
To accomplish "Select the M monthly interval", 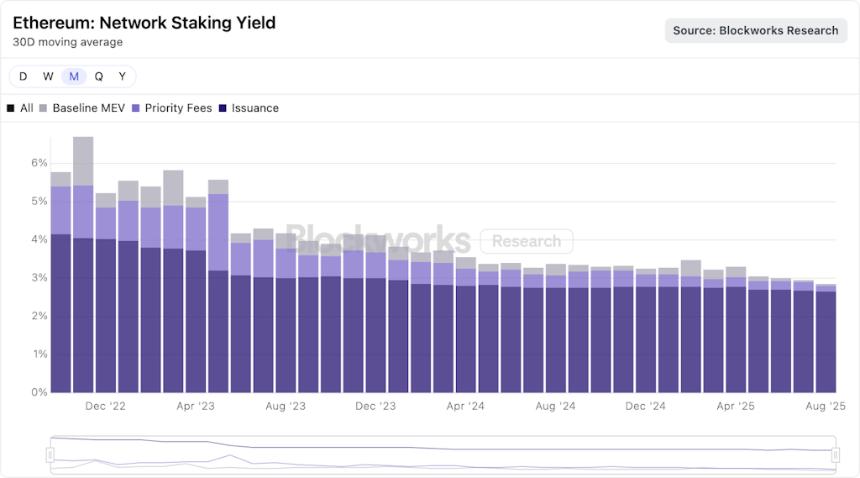I will pos(74,77).
